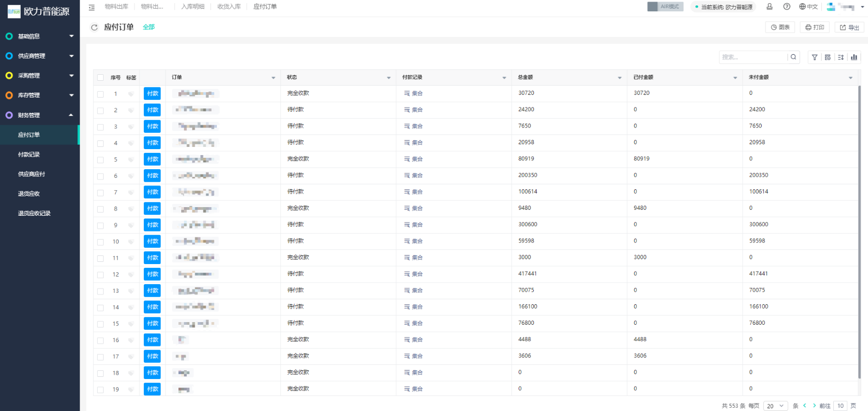
Task: Select the checkbox for row 3
Action: 100,127
